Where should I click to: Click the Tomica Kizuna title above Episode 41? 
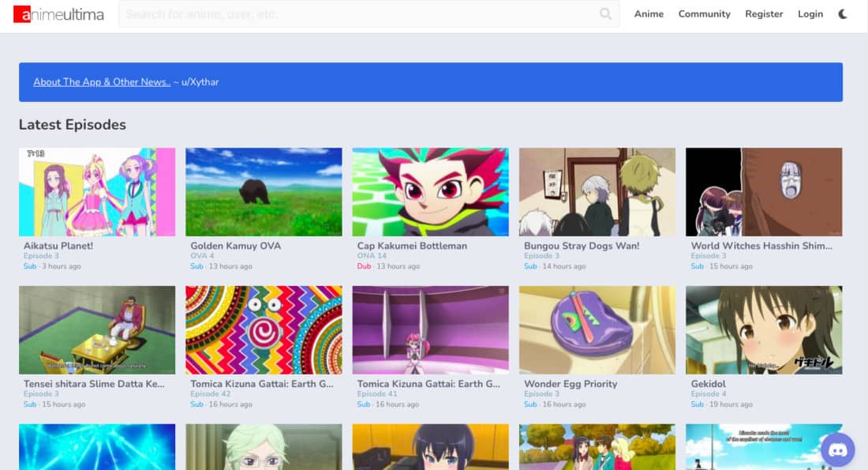click(x=428, y=384)
